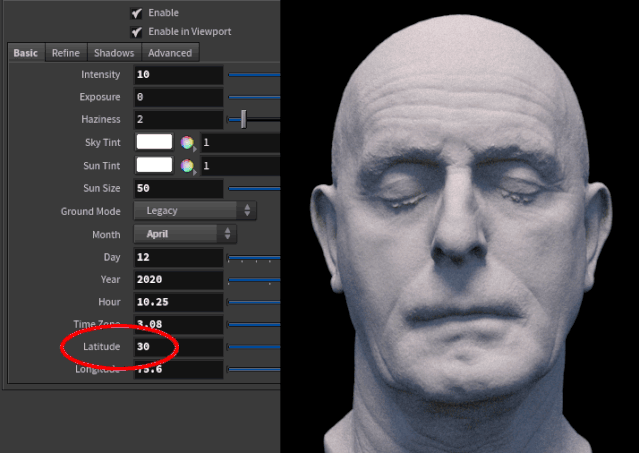Viewport: 639px width, 453px height.
Task: Click the Day slider track
Action: (x=254, y=257)
